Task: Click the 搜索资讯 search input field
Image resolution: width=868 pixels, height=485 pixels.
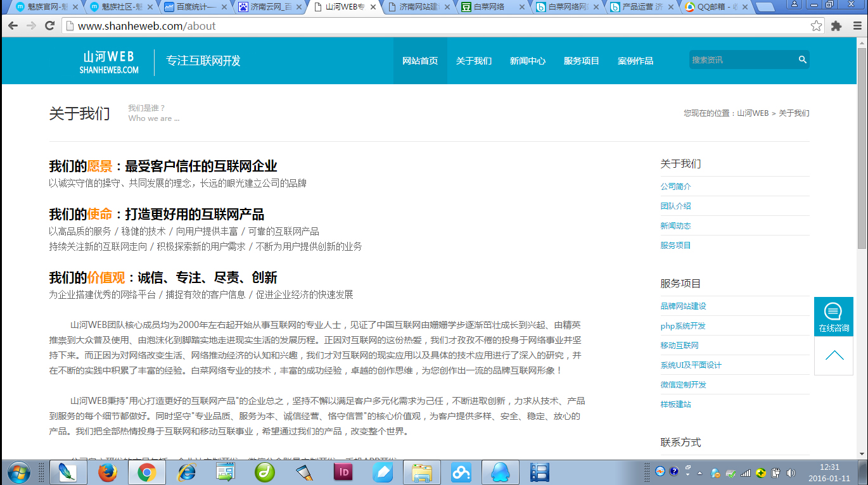Action: point(740,60)
